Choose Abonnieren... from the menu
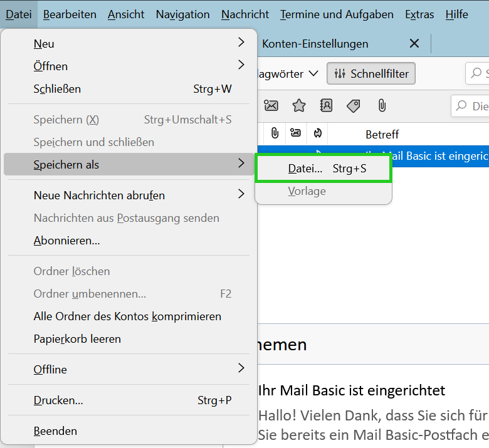The width and height of the screenshot is (489, 448). [x=129, y=241]
